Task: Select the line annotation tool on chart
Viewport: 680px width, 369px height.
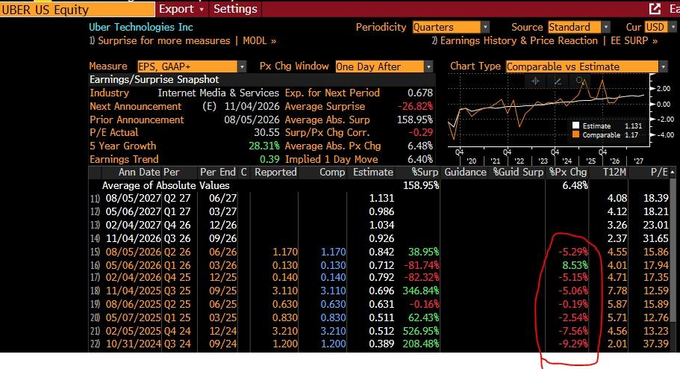Action: tap(557, 82)
